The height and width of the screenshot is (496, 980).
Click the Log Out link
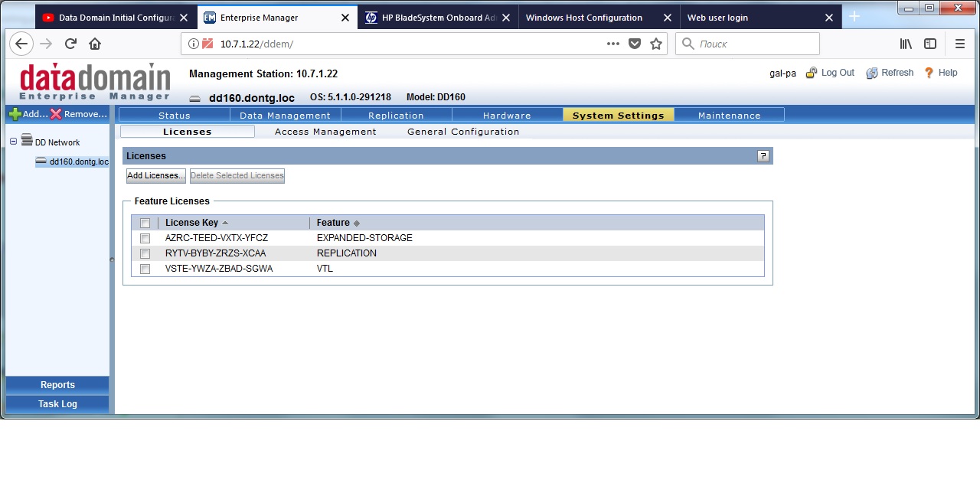pos(838,73)
